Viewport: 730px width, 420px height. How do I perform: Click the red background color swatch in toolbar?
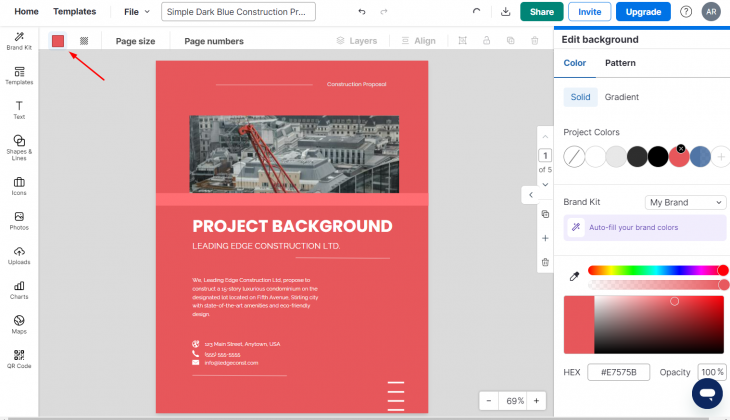(x=58, y=41)
